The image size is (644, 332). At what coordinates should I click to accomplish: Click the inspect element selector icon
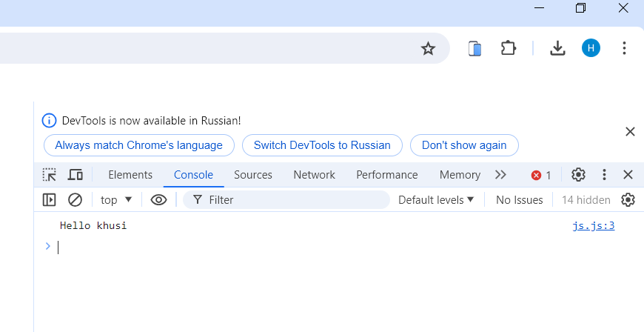click(50, 175)
